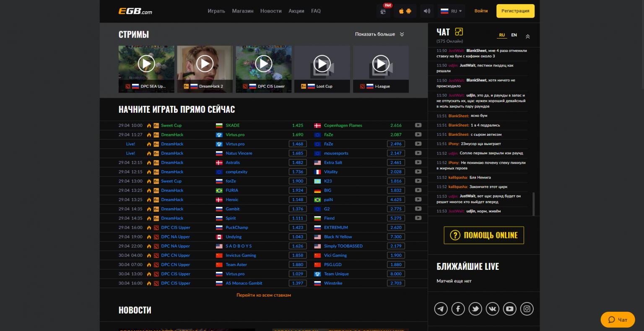Screen dimensions: 644x331
Task: Open Помощь Online help button
Action: (484, 235)
